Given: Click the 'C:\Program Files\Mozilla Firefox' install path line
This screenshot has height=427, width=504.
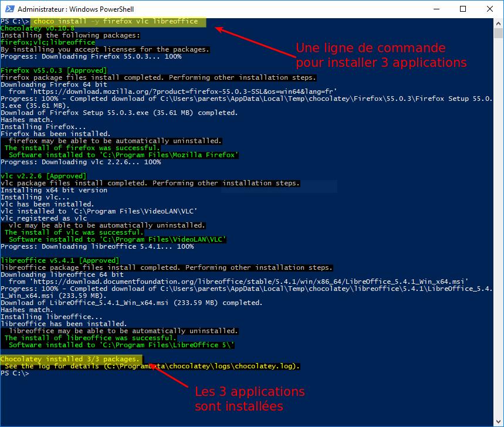Looking at the screenshot, I should tap(124, 155).
